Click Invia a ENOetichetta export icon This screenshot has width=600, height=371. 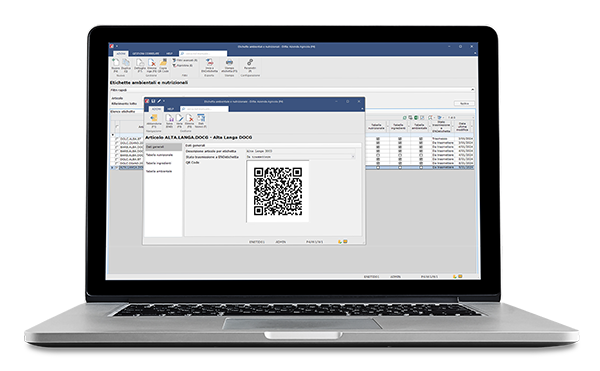click(x=209, y=63)
